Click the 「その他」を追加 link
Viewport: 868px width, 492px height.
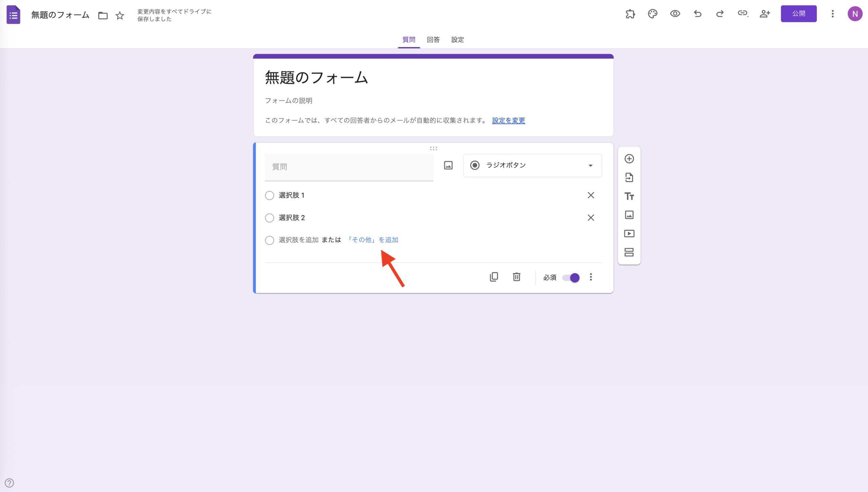tap(373, 240)
